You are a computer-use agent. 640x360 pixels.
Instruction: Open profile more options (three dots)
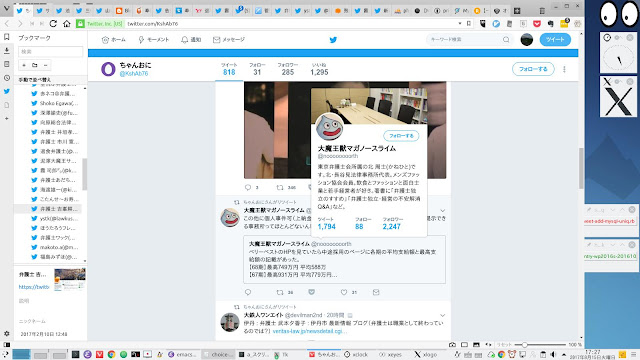(x=564, y=69)
